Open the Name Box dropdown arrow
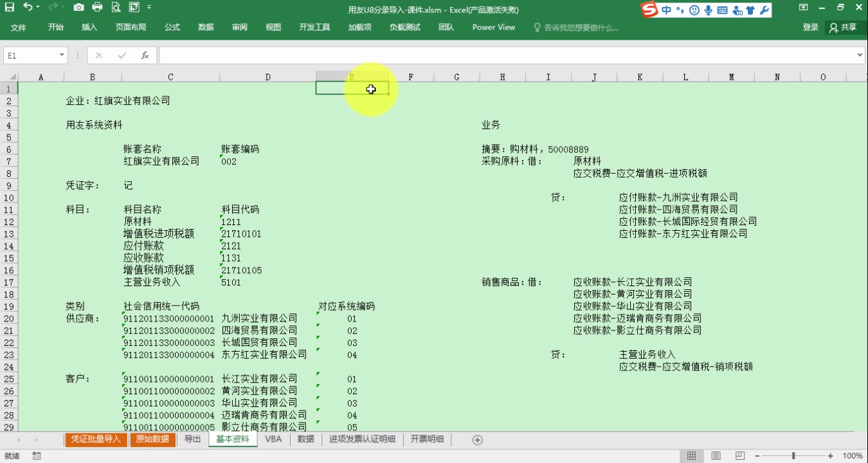 (61, 55)
